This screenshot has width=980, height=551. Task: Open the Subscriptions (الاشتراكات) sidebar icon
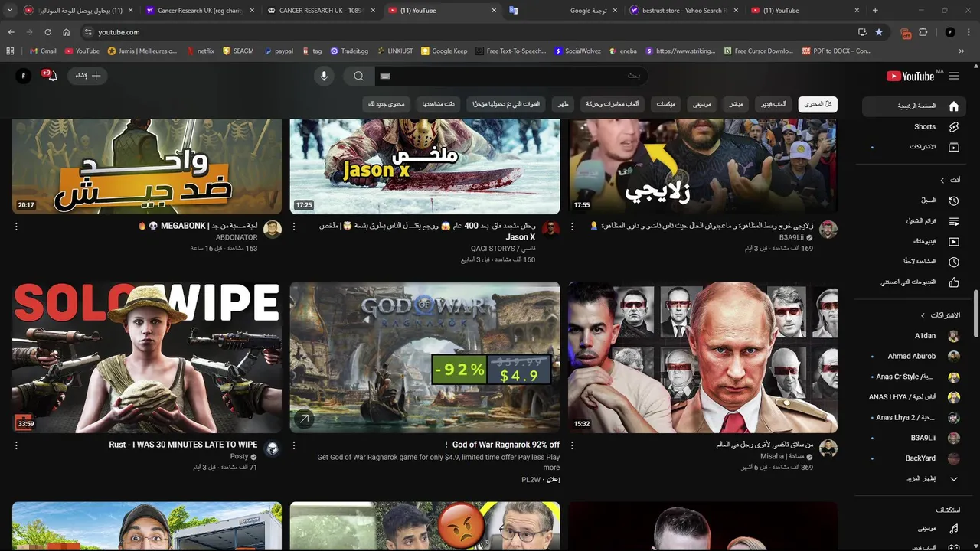click(953, 147)
